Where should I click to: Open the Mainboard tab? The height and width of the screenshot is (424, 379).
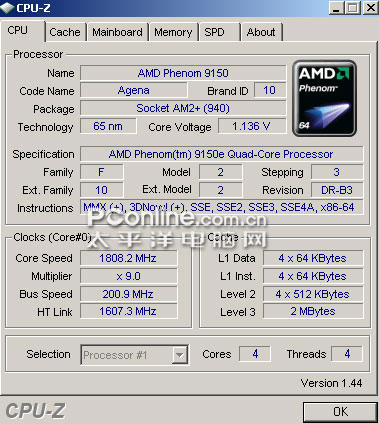(x=117, y=32)
